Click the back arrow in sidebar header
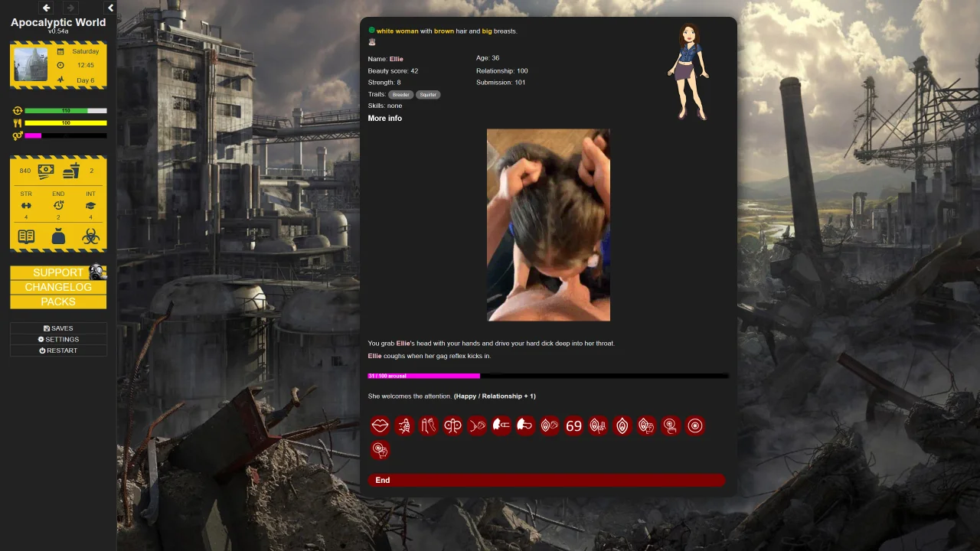This screenshot has width=980, height=551. pyautogui.click(x=46, y=8)
